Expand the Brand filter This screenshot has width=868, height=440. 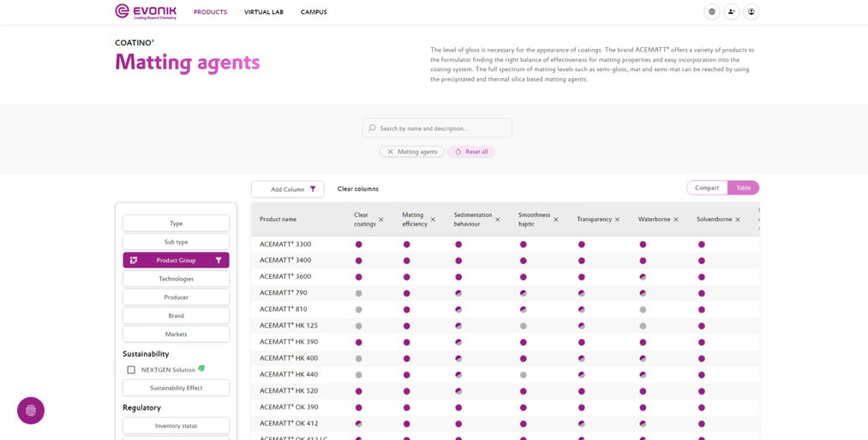click(x=176, y=316)
